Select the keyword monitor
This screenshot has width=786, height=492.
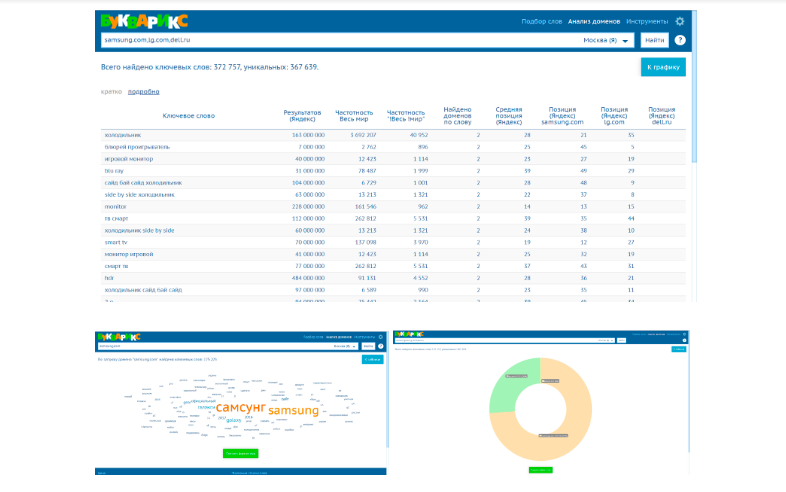115,207
